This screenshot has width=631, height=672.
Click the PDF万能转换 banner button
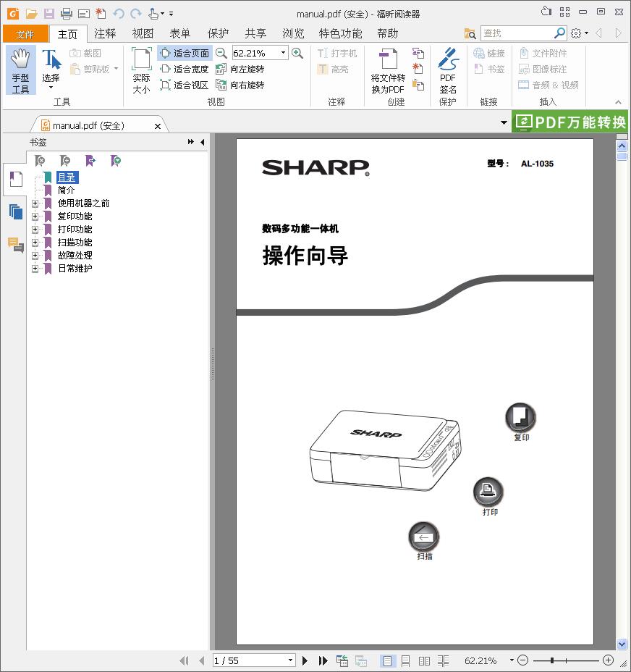569,122
